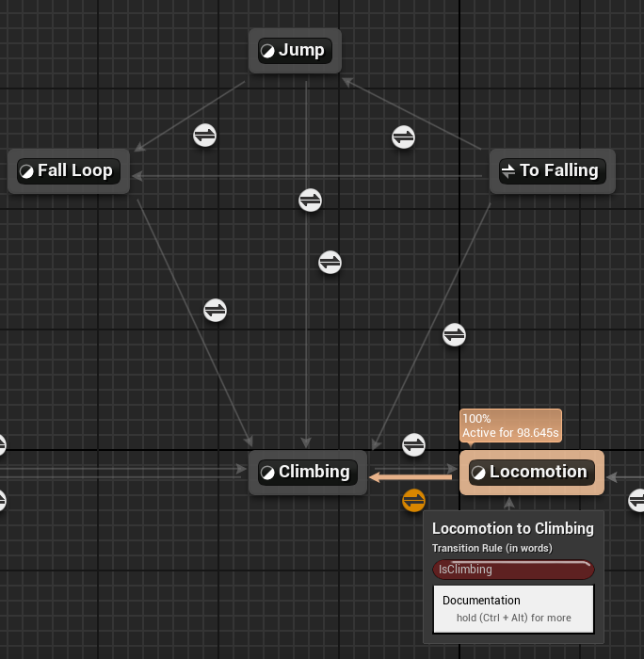Screen dimensions: 644x659
Task: Click the state icon inside the Locomotion node
Action: pos(478,473)
